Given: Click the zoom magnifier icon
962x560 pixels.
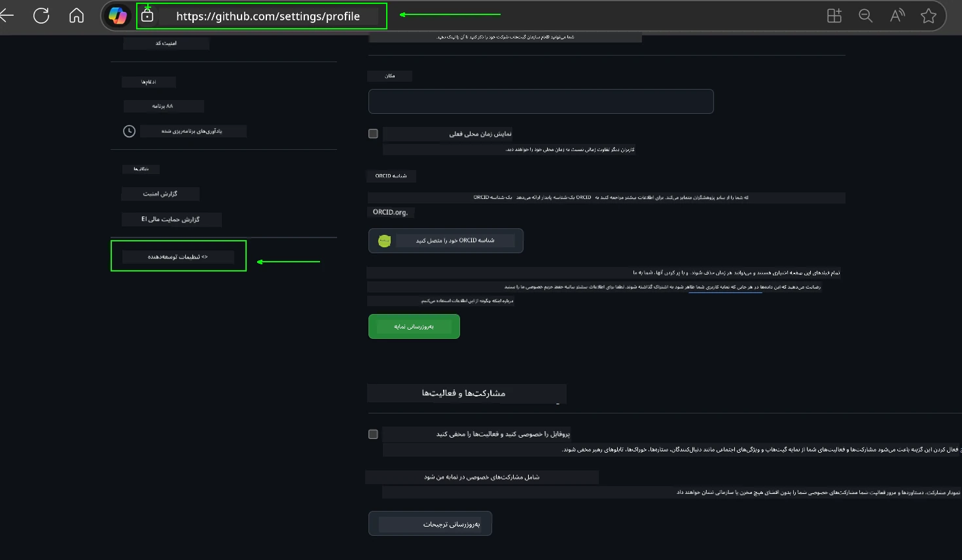Looking at the screenshot, I should point(865,15).
